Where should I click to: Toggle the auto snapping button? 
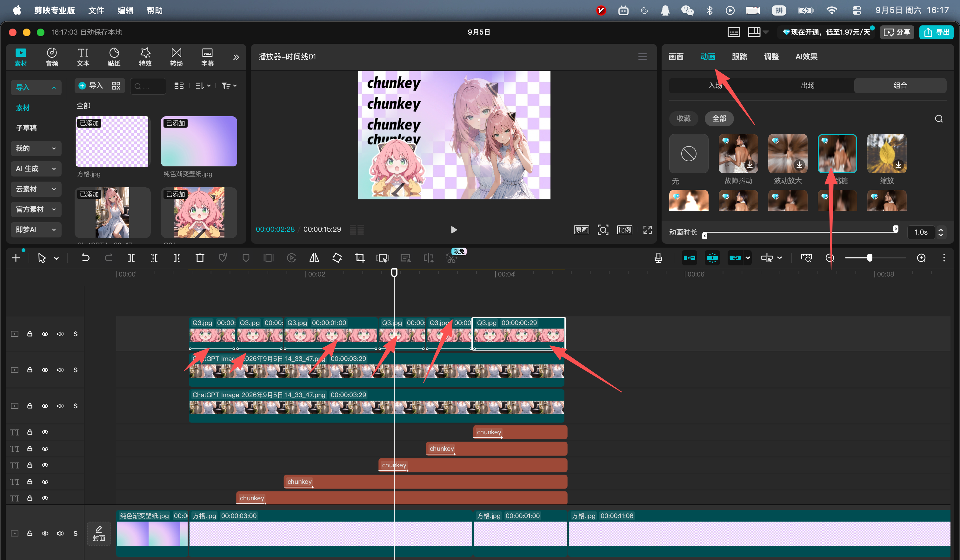coord(712,258)
